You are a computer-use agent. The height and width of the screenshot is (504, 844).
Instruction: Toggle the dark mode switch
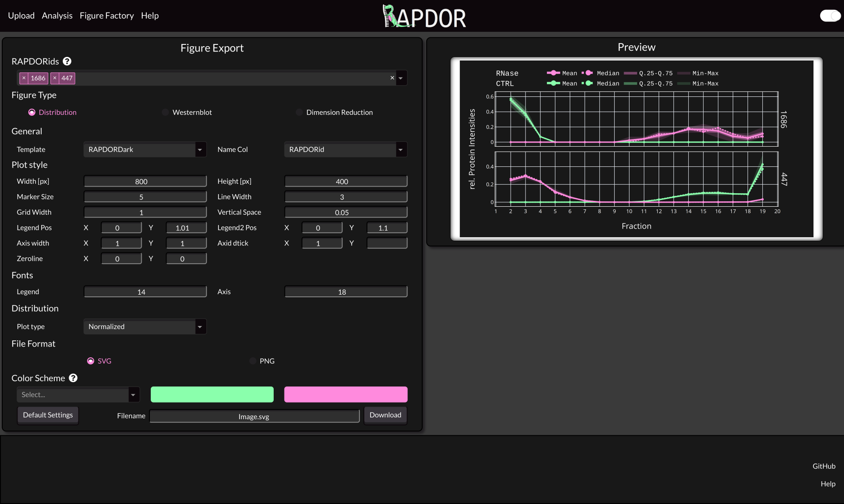(830, 16)
